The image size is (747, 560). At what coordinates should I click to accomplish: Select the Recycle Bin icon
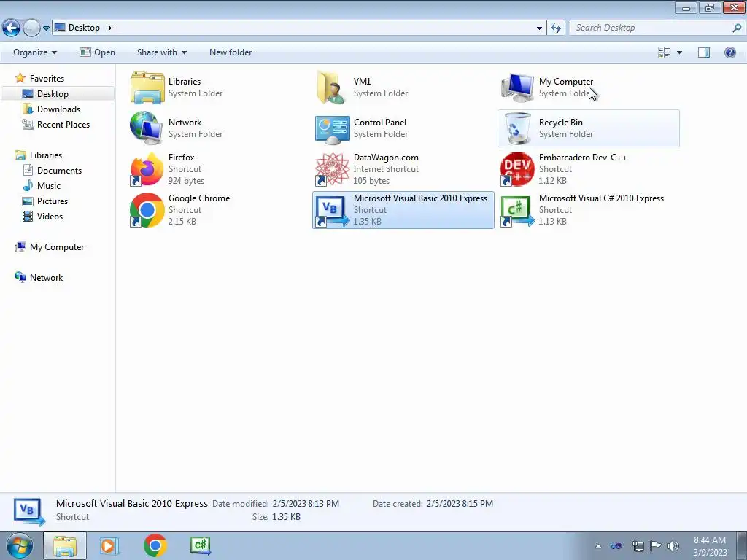pos(518,128)
